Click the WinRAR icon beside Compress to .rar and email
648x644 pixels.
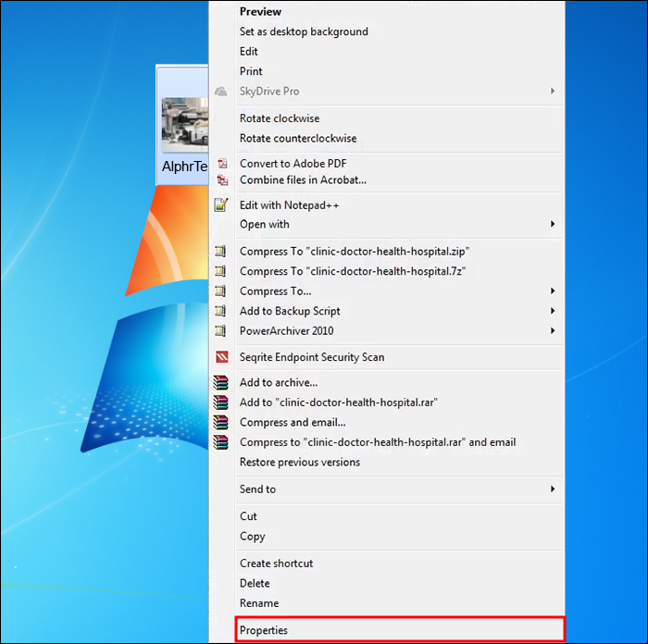click(220, 442)
